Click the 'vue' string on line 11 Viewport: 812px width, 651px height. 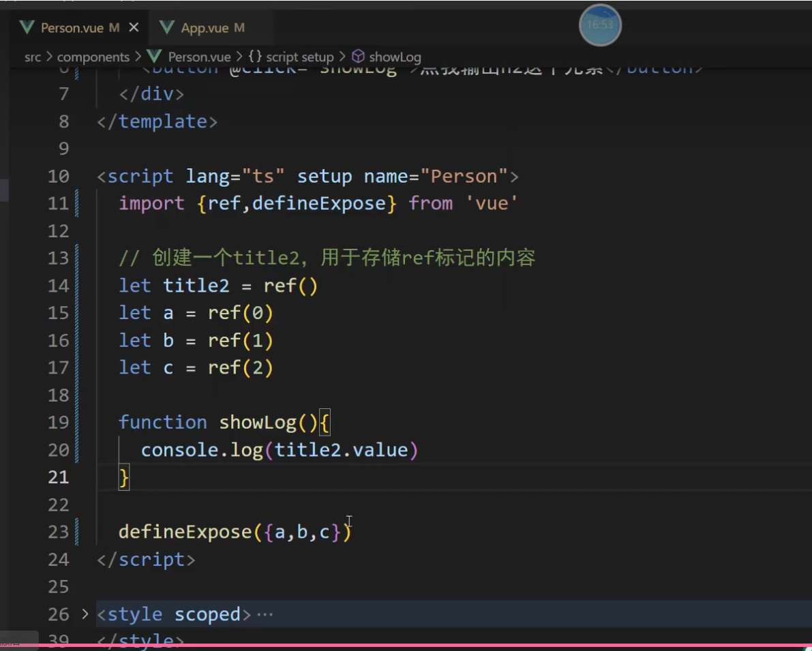pos(491,204)
